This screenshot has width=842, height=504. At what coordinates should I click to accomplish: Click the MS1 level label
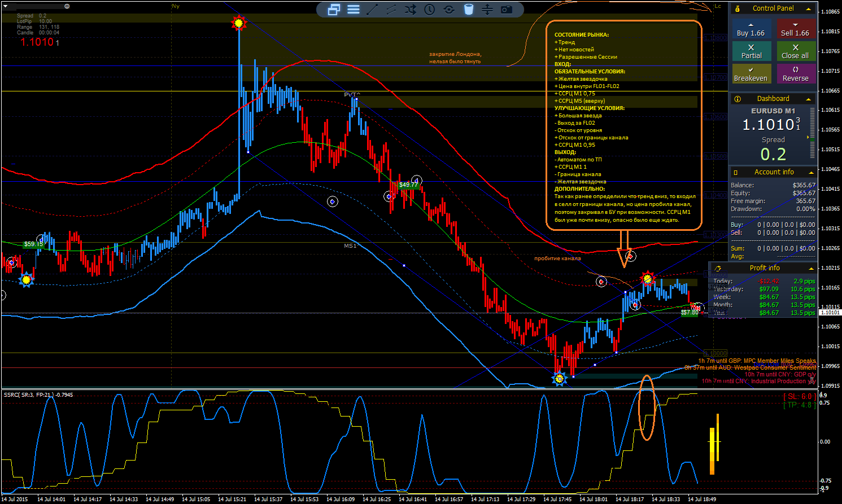pyautogui.click(x=350, y=246)
